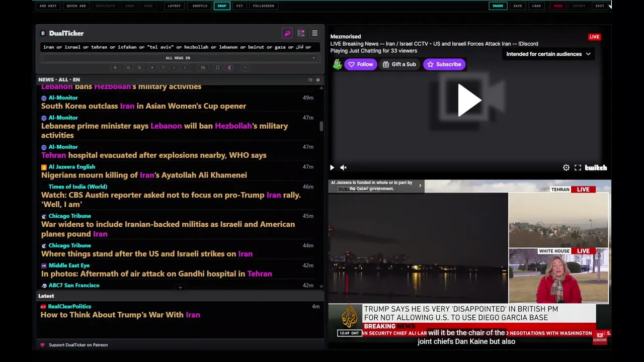Open 'Where things stand after' headline
Viewport: 644px width, 362px height.
tap(147, 254)
